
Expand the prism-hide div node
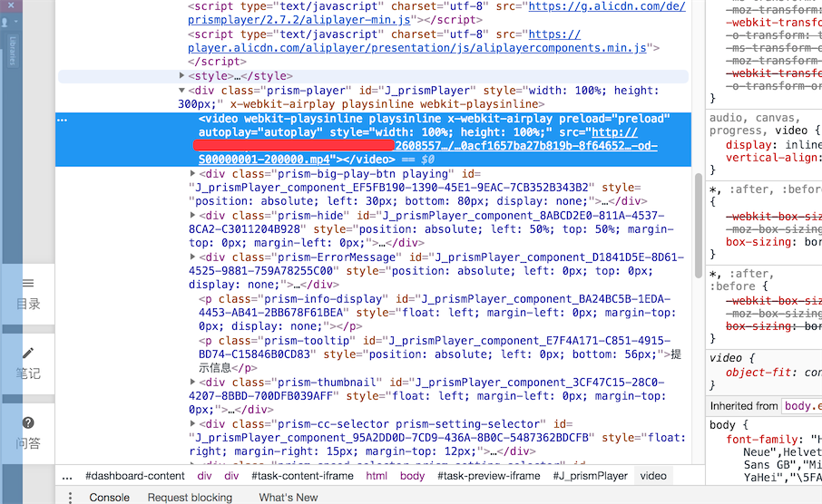click(192, 216)
